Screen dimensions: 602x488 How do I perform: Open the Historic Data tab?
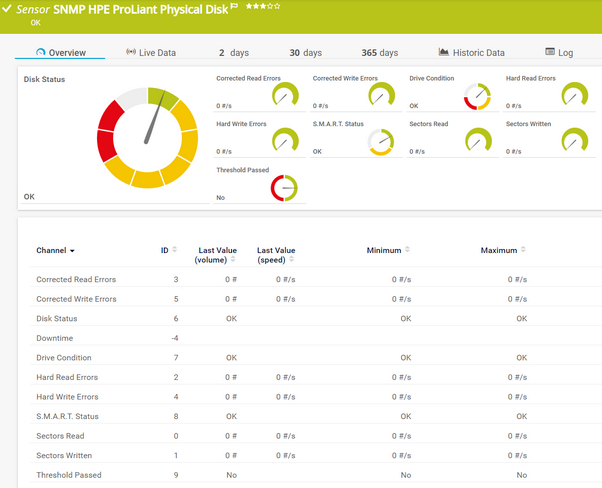[x=472, y=52]
